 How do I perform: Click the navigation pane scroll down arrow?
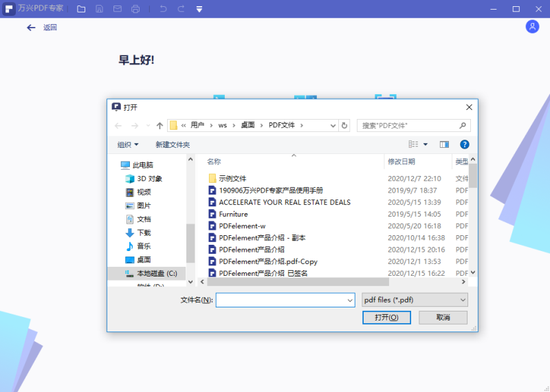(190, 281)
